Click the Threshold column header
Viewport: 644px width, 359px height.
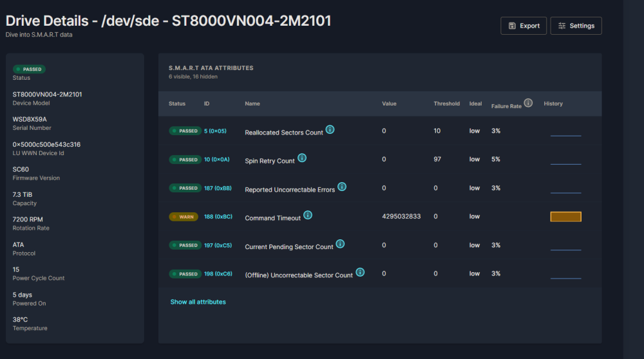(x=446, y=104)
